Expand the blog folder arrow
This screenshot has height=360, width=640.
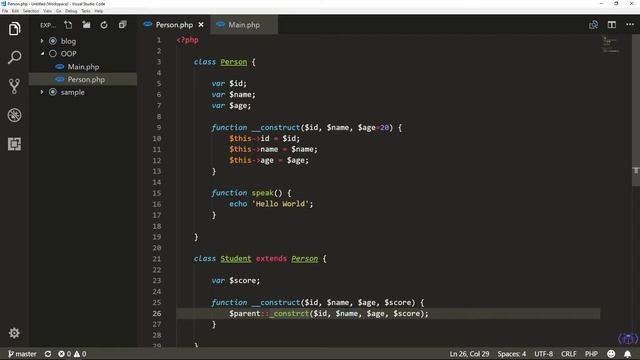(42, 41)
